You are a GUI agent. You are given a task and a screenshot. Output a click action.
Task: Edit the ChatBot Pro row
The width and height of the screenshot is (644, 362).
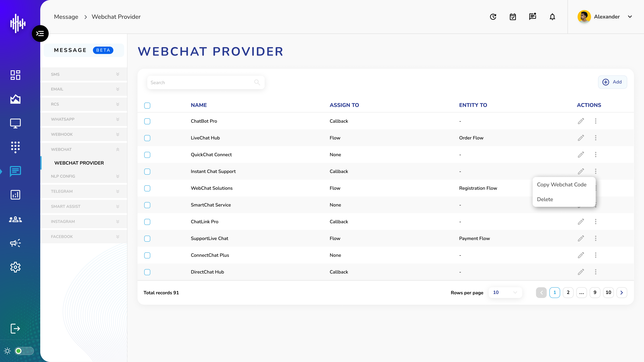[x=581, y=121]
